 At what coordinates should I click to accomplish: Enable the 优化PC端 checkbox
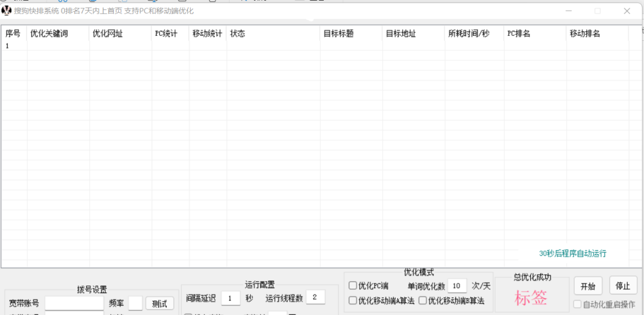point(353,286)
